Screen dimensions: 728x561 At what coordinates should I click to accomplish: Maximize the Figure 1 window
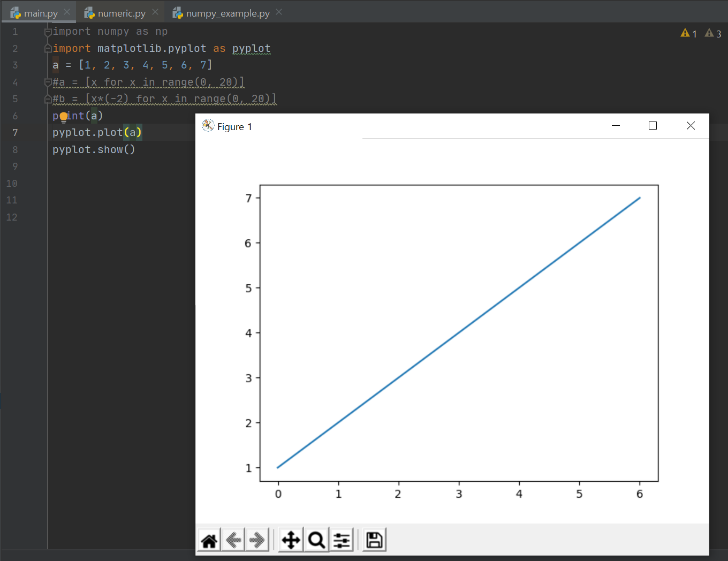click(653, 126)
